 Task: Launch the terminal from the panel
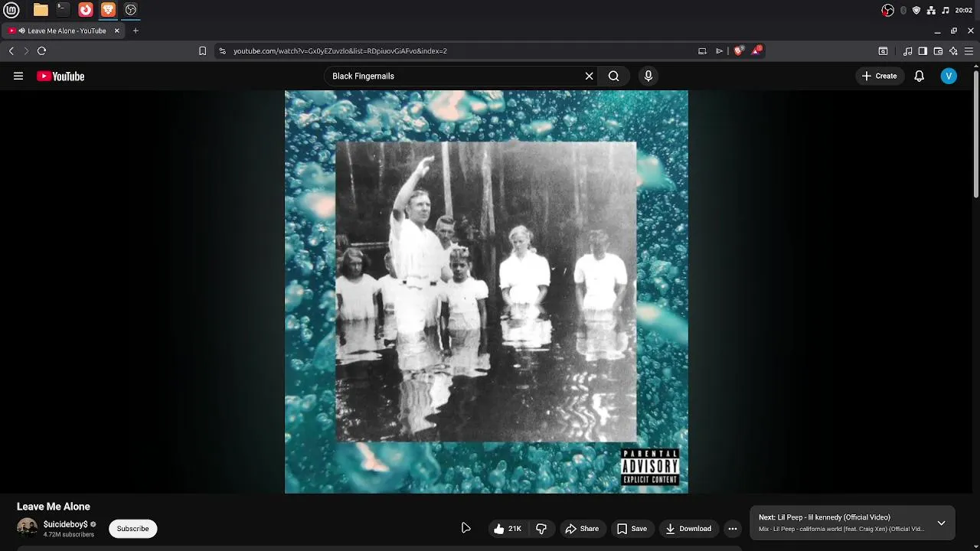(x=63, y=10)
